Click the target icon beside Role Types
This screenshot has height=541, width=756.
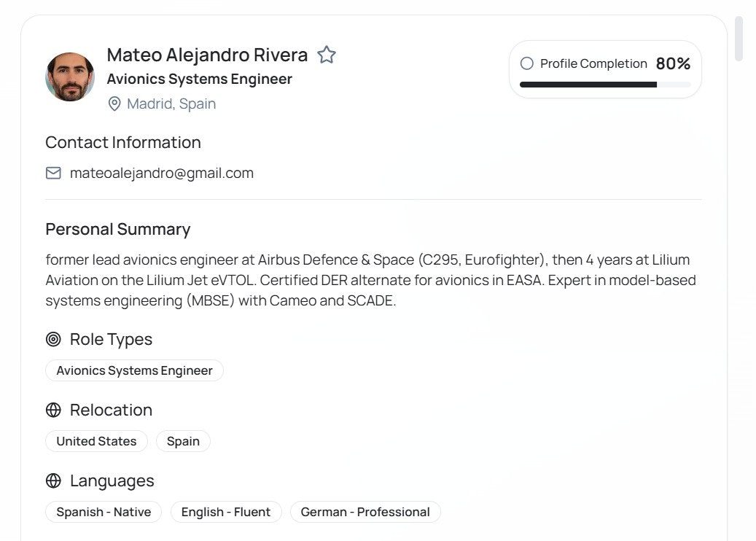(x=53, y=339)
